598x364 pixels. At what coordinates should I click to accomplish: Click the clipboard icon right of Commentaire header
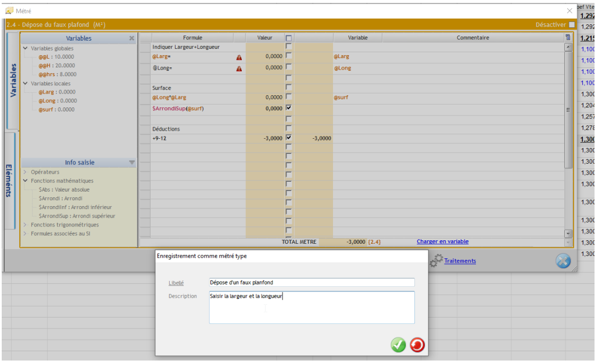[568, 38]
